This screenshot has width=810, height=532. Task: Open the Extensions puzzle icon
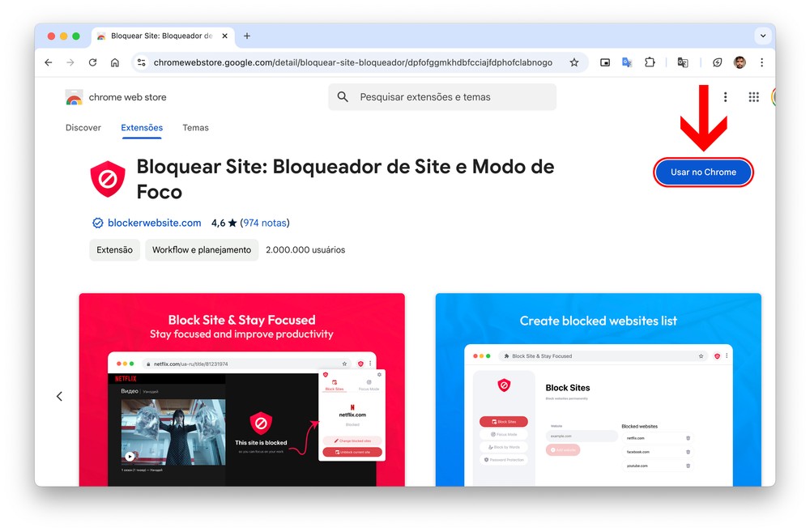click(x=650, y=62)
